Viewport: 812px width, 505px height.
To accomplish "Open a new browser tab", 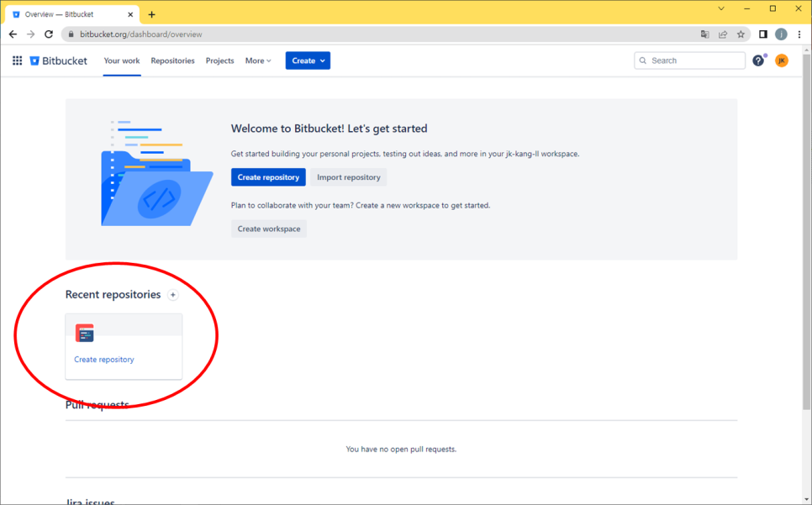I will click(152, 14).
